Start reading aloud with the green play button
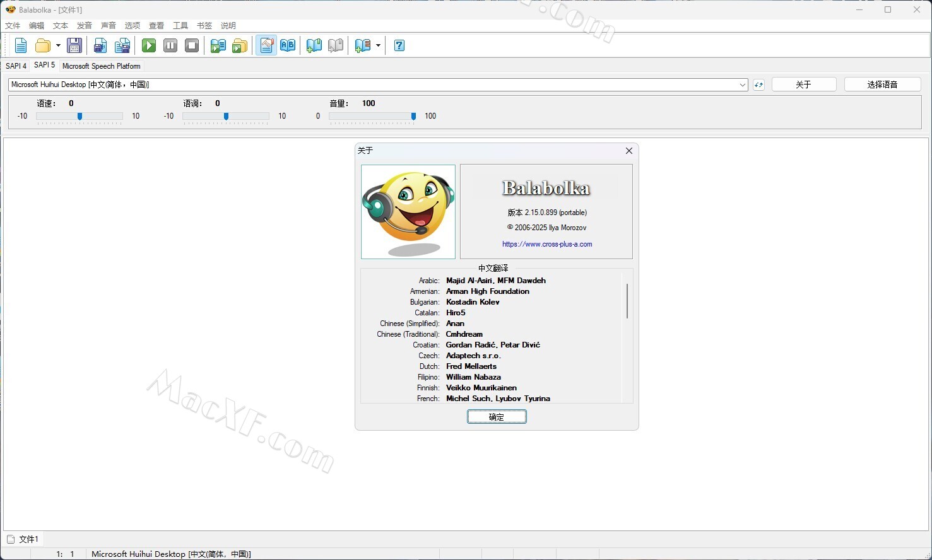The width and height of the screenshot is (932, 560). [x=149, y=45]
